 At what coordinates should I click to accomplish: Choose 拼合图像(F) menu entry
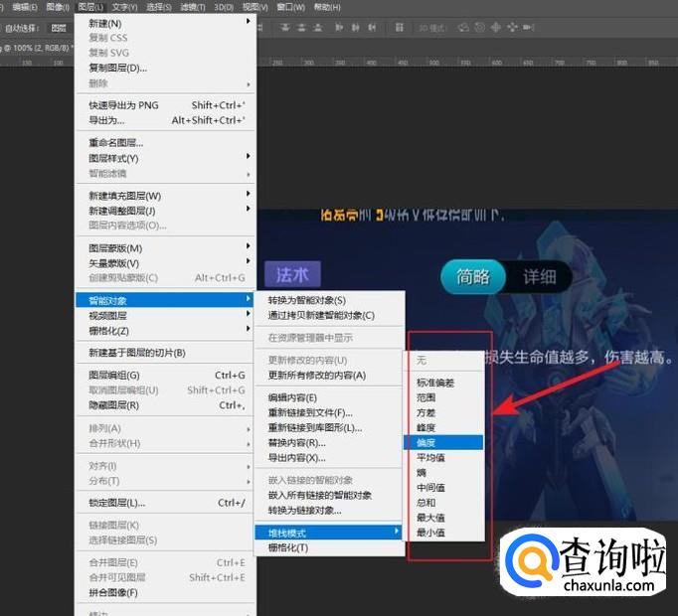(165, 593)
